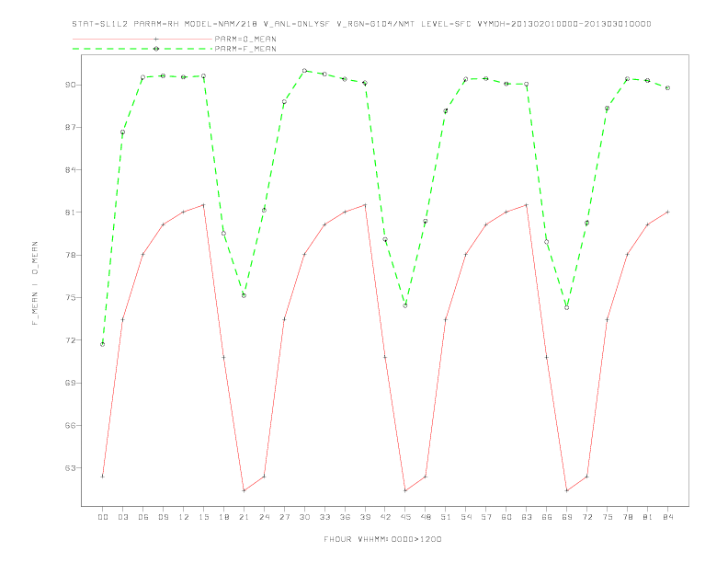728x563 pixels.
Task: Click x-axis forecast hour label 57
Action: click(x=486, y=517)
